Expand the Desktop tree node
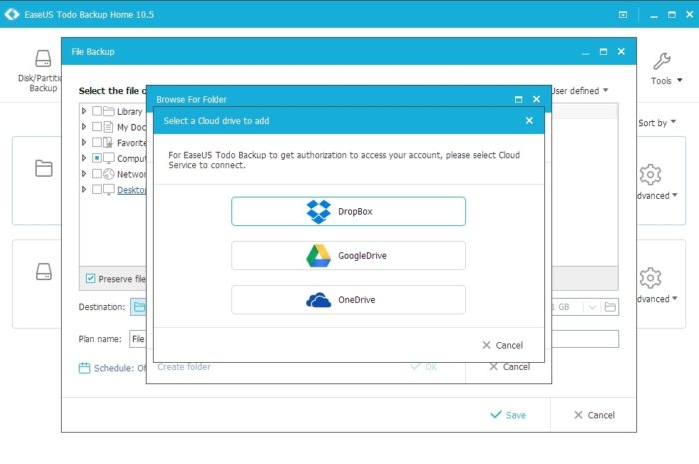This screenshot has width=699, height=464. tap(84, 189)
